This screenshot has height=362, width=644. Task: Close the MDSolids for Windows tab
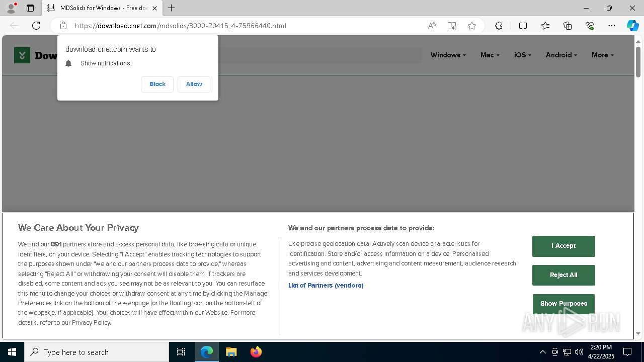154,8
